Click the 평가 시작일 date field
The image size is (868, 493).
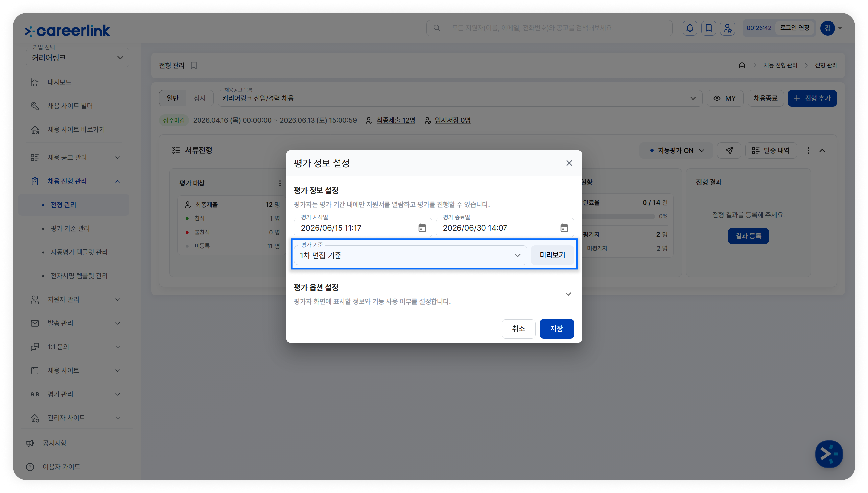pyautogui.click(x=363, y=228)
